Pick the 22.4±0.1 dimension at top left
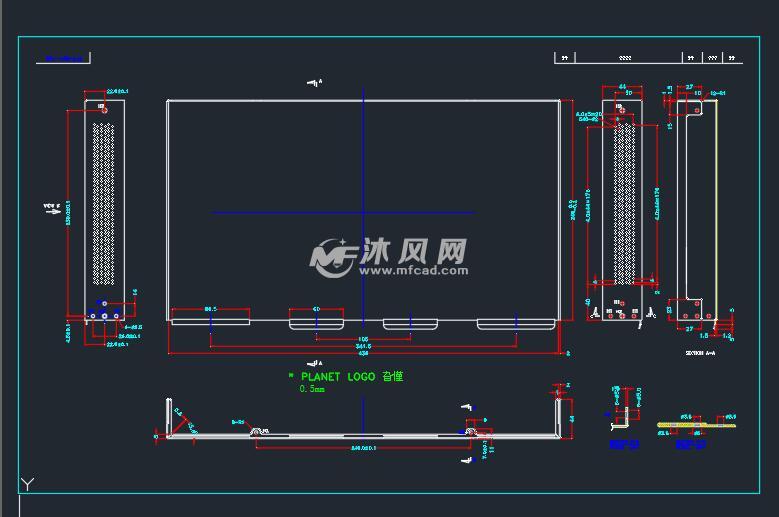 pos(118,91)
